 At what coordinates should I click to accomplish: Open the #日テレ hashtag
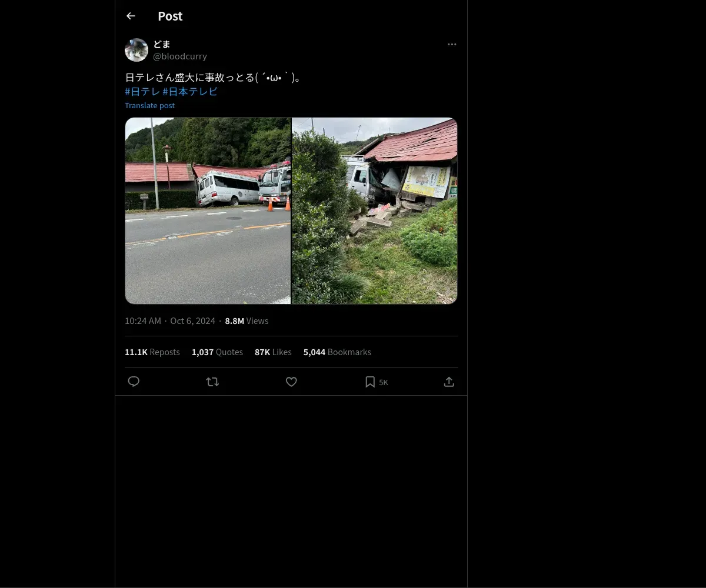142,91
